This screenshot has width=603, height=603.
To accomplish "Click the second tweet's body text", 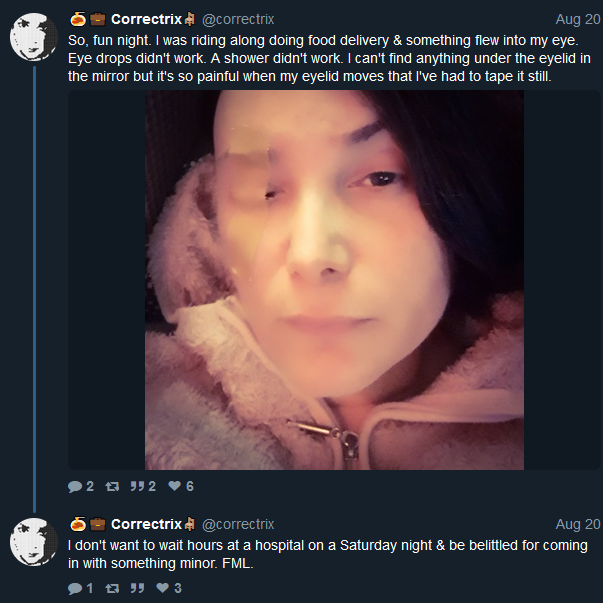I will click(x=328, y=554).
